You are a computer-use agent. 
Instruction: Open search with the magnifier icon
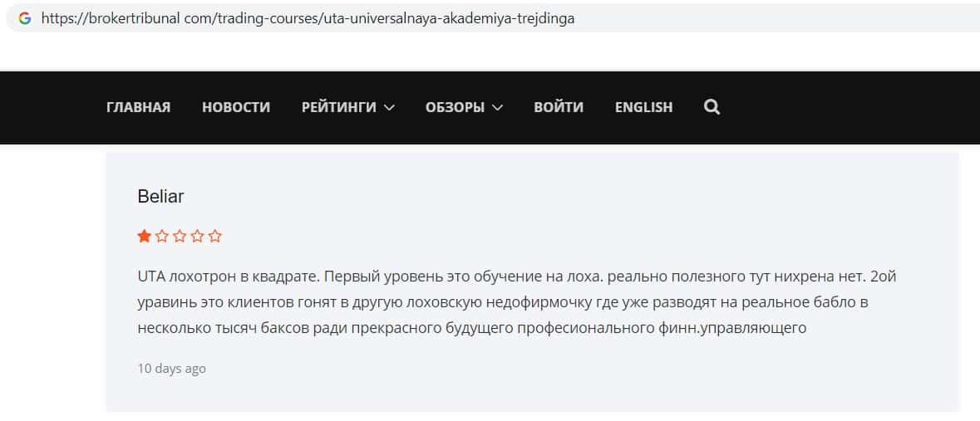712,107
